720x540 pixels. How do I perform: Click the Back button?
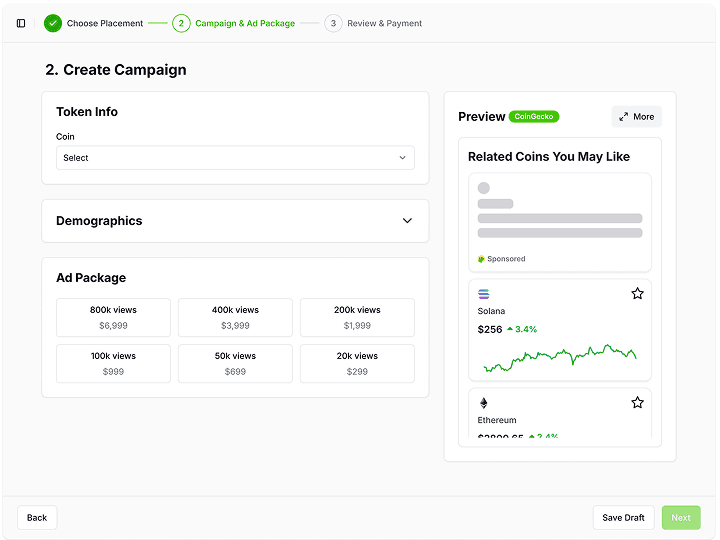(37, 518)
